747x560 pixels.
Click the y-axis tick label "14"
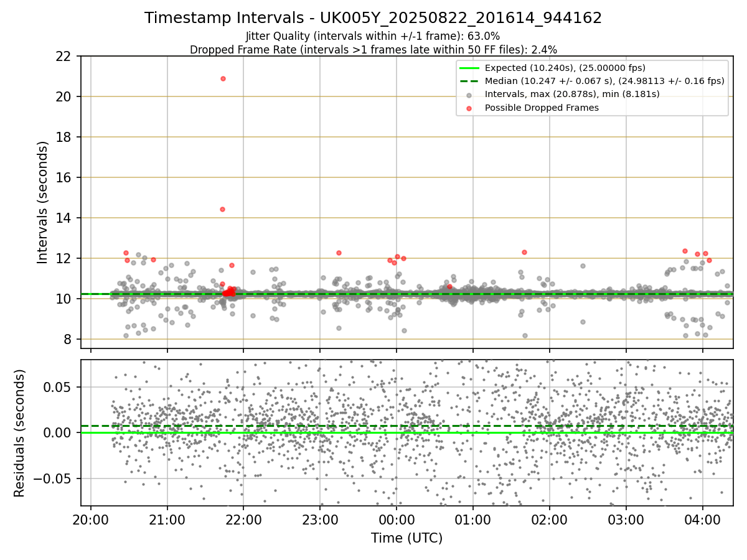tap(63, 218)
